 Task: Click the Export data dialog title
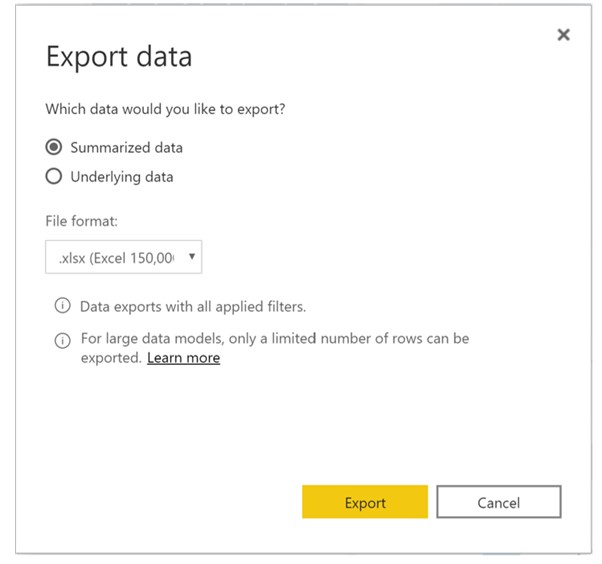point(119,56)
